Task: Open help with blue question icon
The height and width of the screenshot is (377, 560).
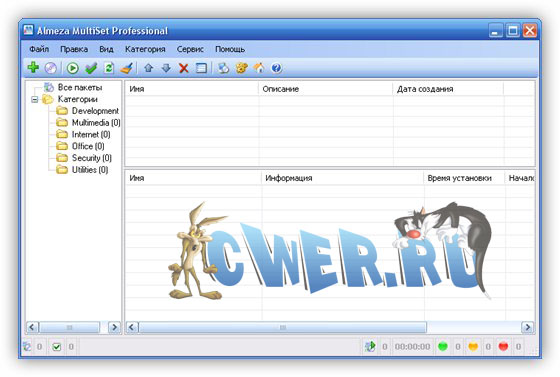Action: tap(276, 68)
